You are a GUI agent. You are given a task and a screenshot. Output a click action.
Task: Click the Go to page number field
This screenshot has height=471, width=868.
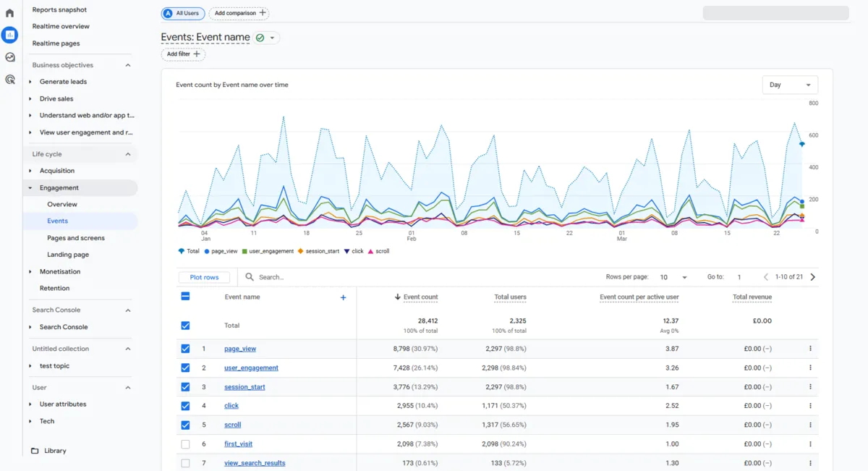[x=739, y=276]
